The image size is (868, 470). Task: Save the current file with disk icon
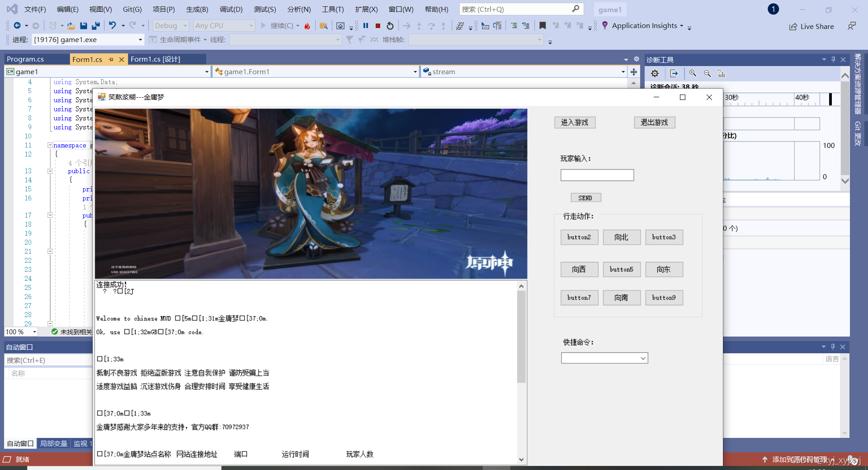pos(84,26)
